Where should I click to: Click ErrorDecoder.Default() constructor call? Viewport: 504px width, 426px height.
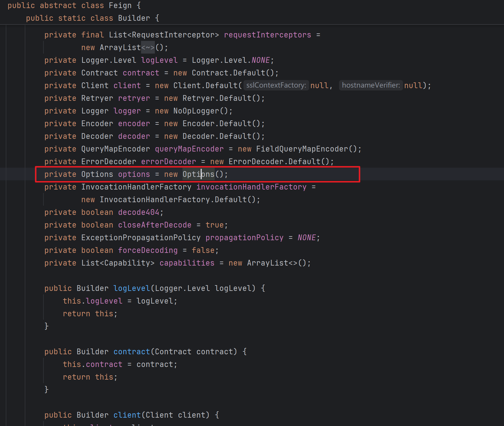(x=279, y=162)
